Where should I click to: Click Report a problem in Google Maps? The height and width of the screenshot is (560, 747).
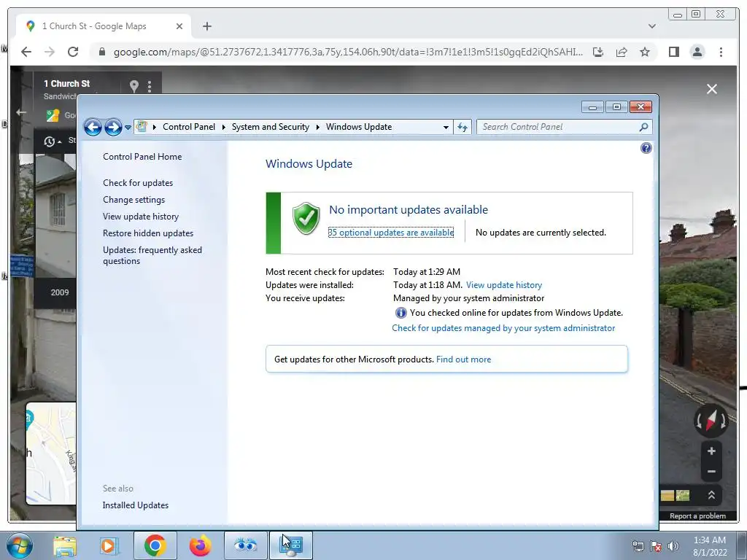pyautogui.click(x=697, y=516)
